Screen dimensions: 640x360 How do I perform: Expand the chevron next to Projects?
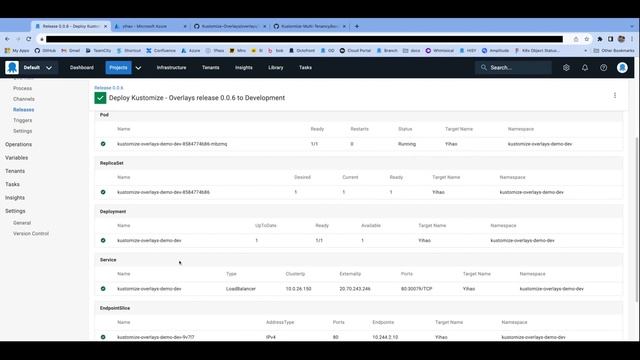coord(138,68)
